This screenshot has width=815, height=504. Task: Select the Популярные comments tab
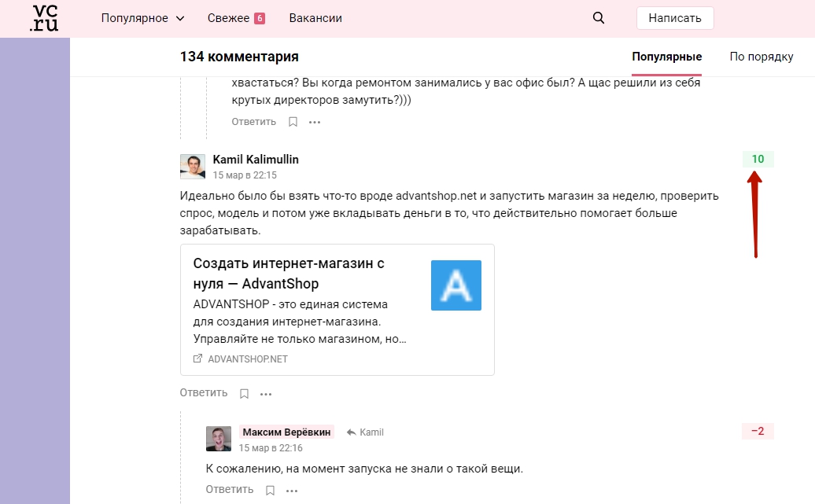pos(667,57)
